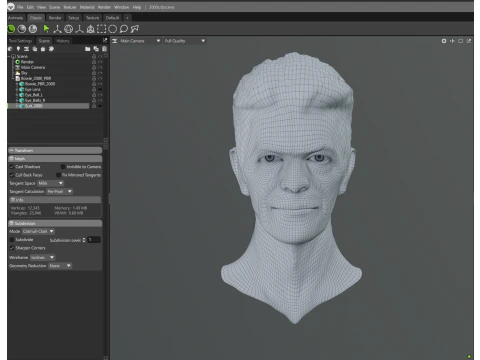
Task: Toggle Sharpen Corners checkbox
Action: click(12, 248)
